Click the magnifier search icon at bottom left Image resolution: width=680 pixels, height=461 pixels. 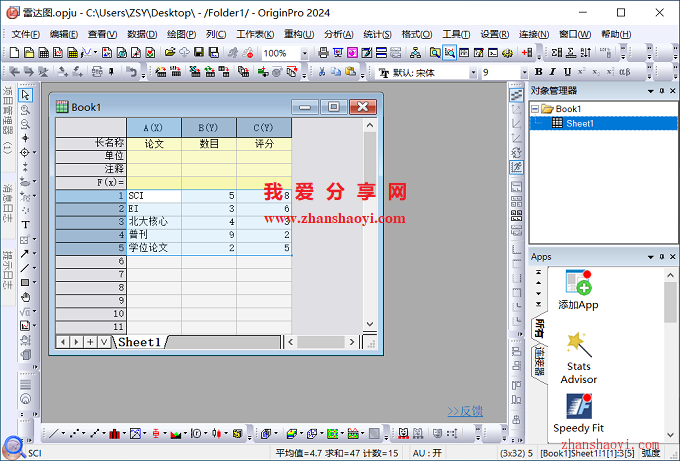(14, 447)
